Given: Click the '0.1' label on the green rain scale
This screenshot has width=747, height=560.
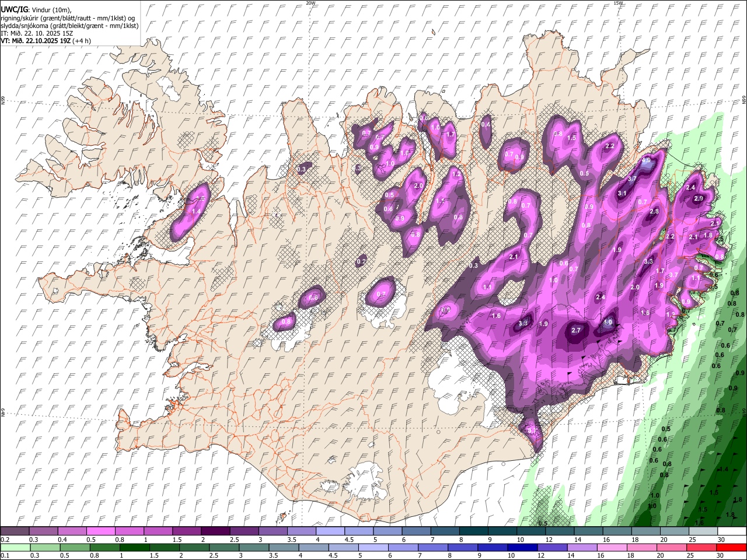Looking at the screenshot, I should tap(5, 556).
